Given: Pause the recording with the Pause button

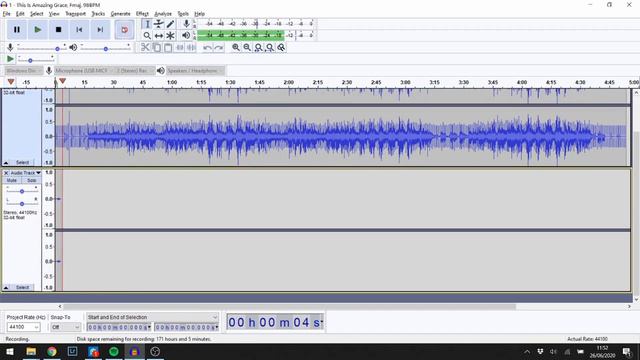Looking at the screenshot, I should pos(17,30).
